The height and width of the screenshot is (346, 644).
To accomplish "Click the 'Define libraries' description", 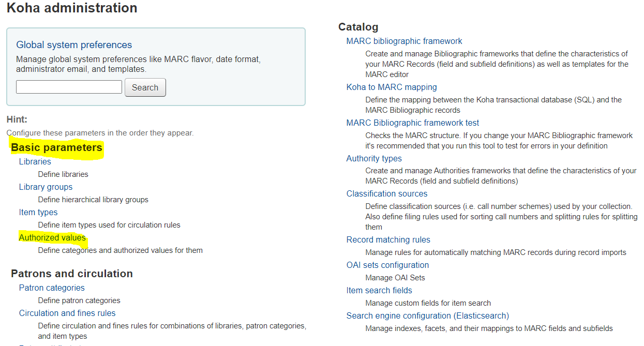I will [x=63, y=174].
